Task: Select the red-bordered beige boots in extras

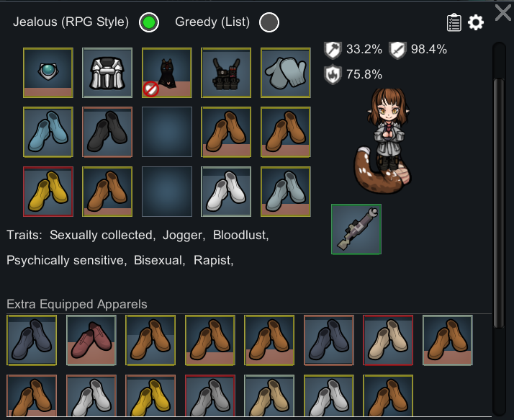Action: pyautogui.click(x=388, y=340)
